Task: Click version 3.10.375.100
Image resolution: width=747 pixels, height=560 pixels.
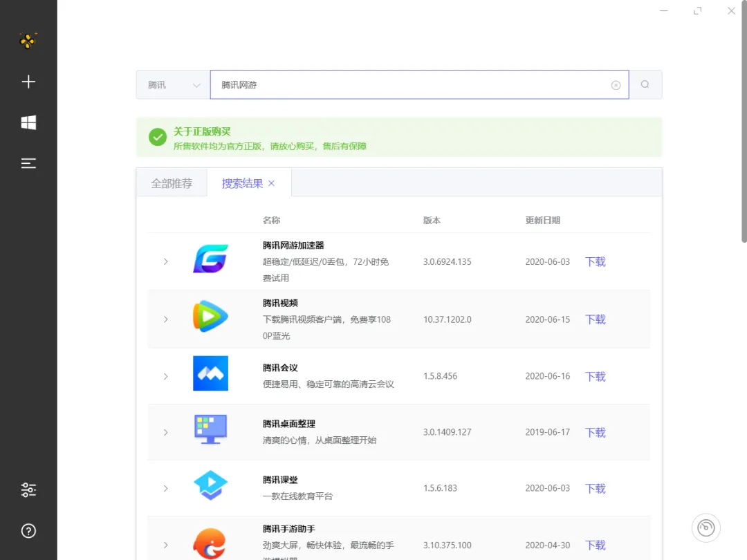Action: 448,545
